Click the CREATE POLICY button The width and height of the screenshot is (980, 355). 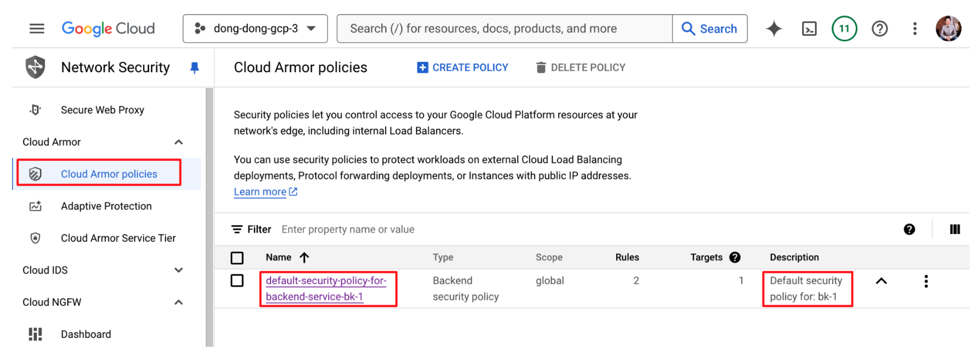coord(463,67)
